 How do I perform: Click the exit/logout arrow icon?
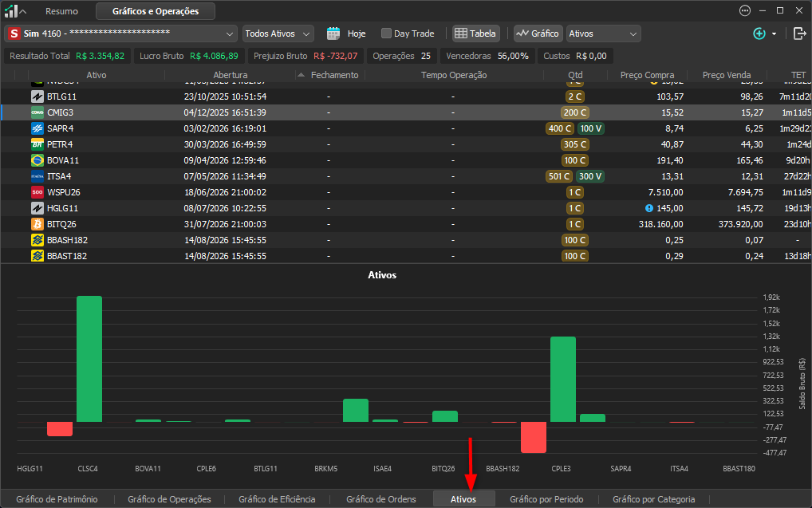tap(799, 33)
